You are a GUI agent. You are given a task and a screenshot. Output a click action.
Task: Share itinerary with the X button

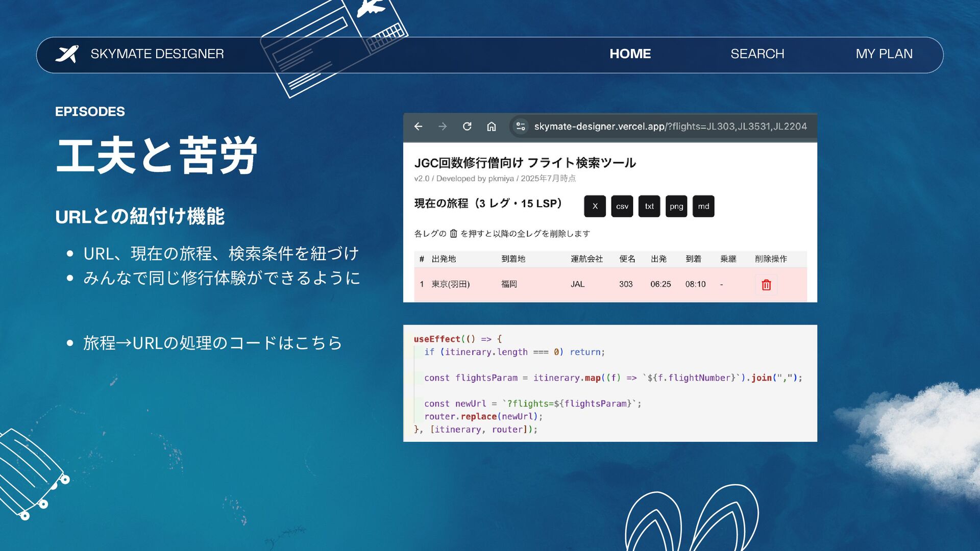595,206
